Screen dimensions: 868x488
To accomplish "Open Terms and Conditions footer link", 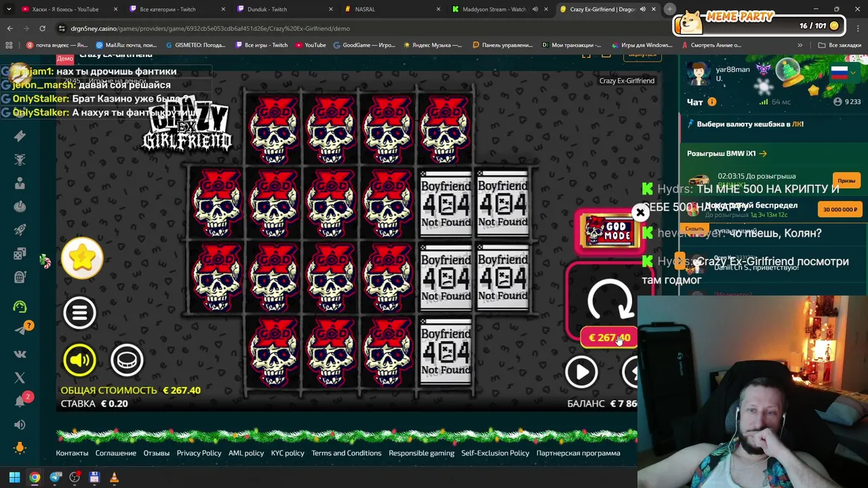I will tap(347, 453).
